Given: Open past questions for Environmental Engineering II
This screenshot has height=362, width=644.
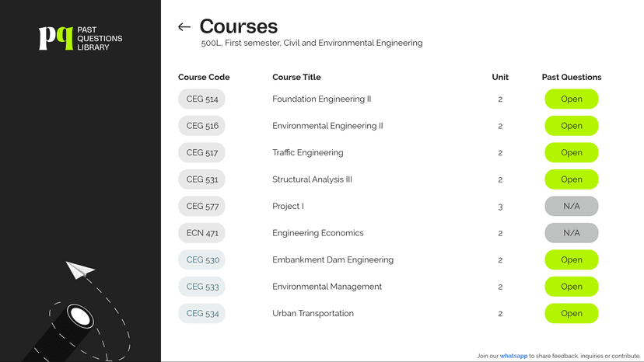Looking at the screenshot, I should click(x=572, y=126).
